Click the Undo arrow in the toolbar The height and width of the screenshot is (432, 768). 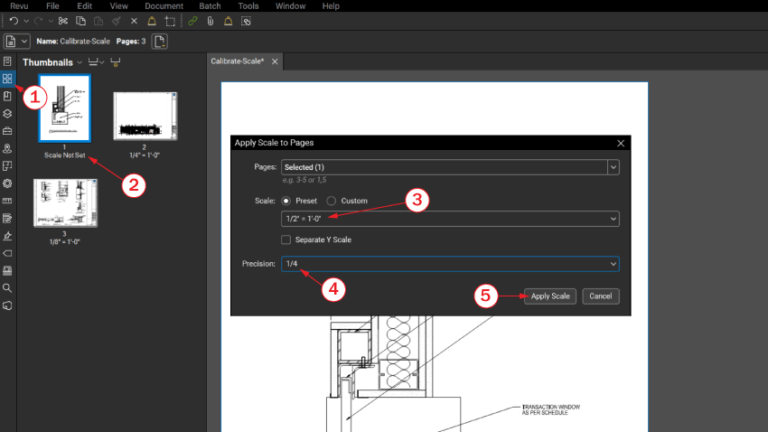11,21
